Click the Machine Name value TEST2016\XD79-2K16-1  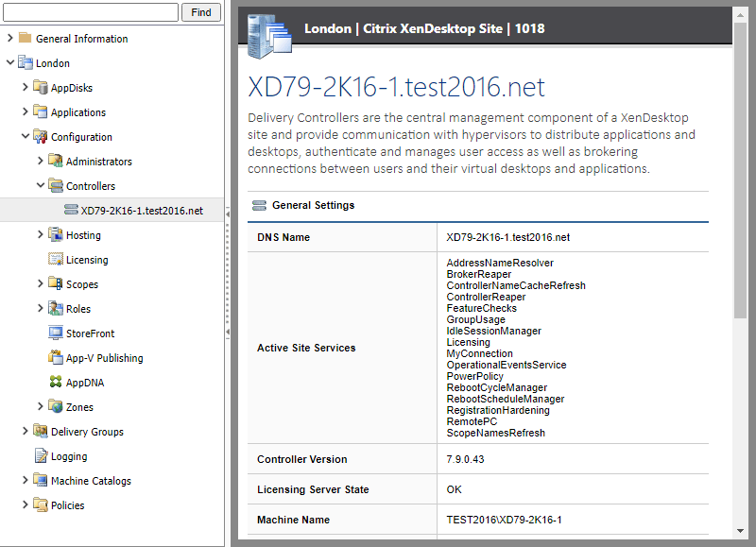tap(504, 520)
